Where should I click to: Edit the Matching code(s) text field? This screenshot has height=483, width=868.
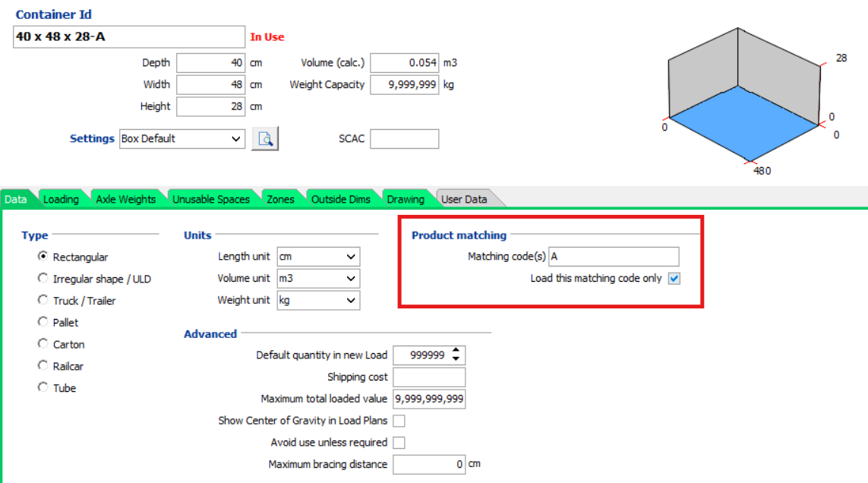point(614,256)
